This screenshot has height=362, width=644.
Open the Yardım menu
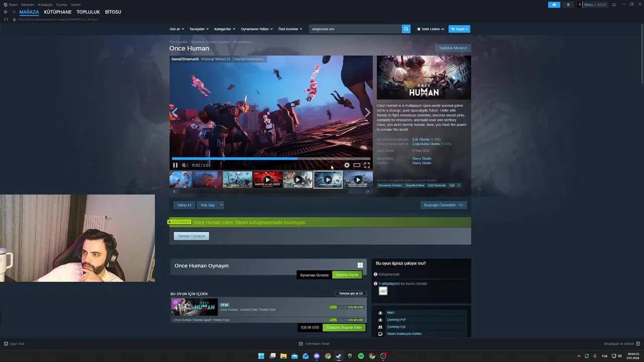75,5
